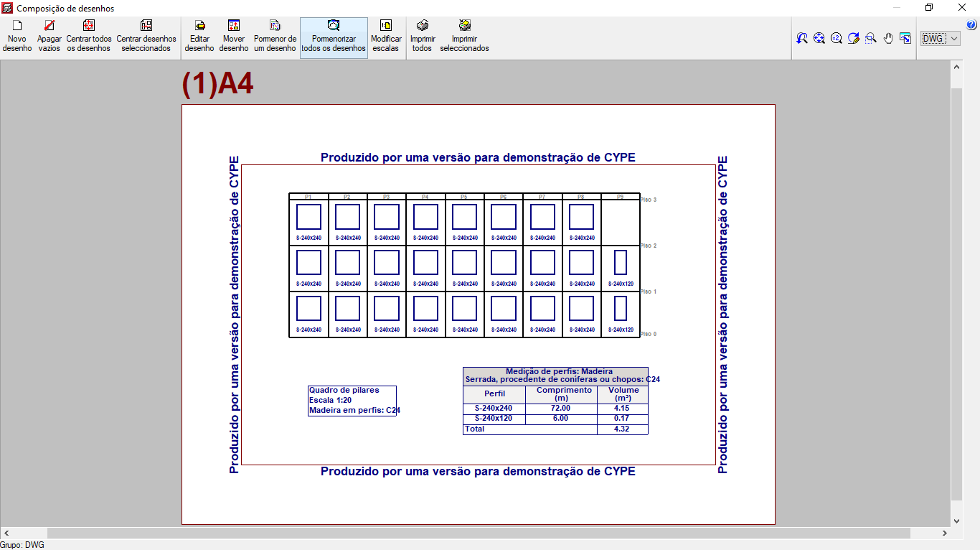Click Madeira em perfis: C24 text

(354, 411)
